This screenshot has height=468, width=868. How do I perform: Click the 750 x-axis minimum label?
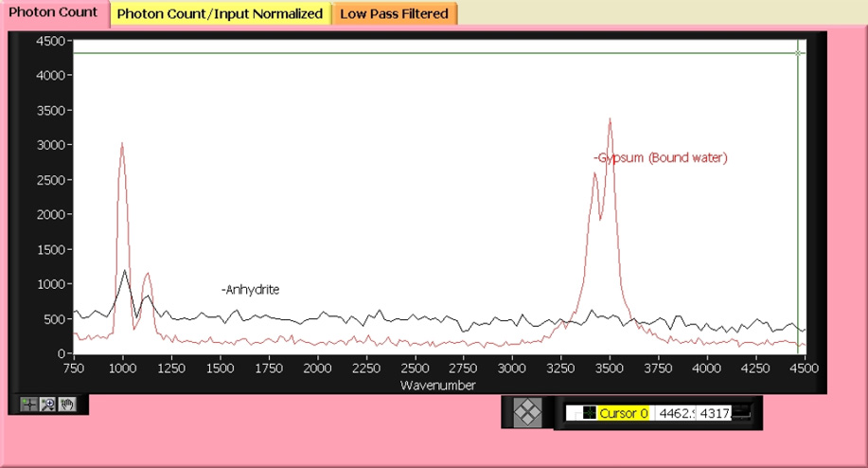pos(74,369)
